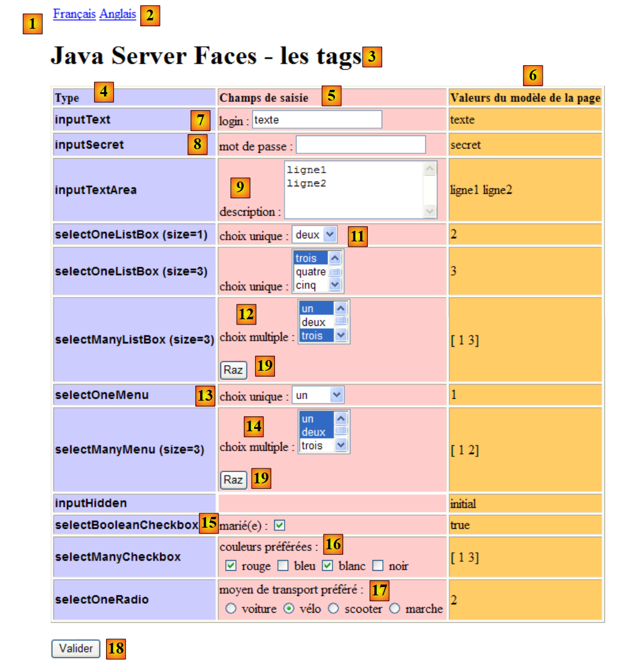Image resolution: width=623 pixels, height=672 pixels.
Task: Select quatre in the selectOneListBox size=3 list
Action: tap(310, 272)
